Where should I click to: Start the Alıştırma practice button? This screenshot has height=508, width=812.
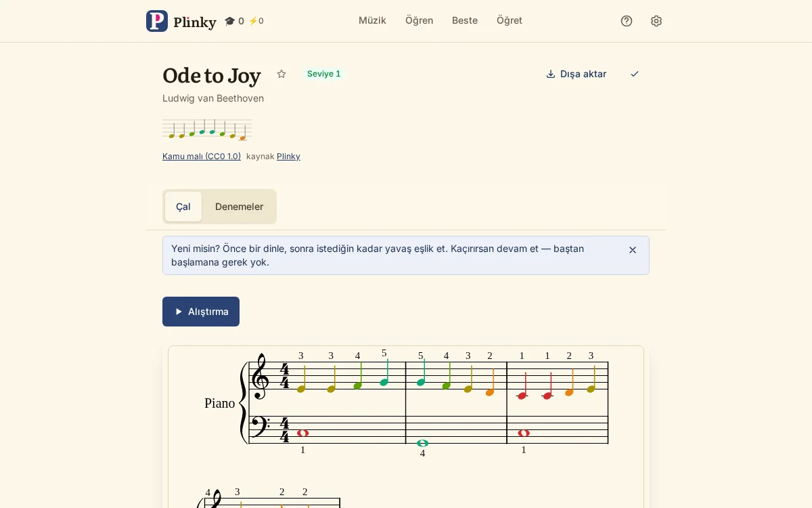(201, 312)
